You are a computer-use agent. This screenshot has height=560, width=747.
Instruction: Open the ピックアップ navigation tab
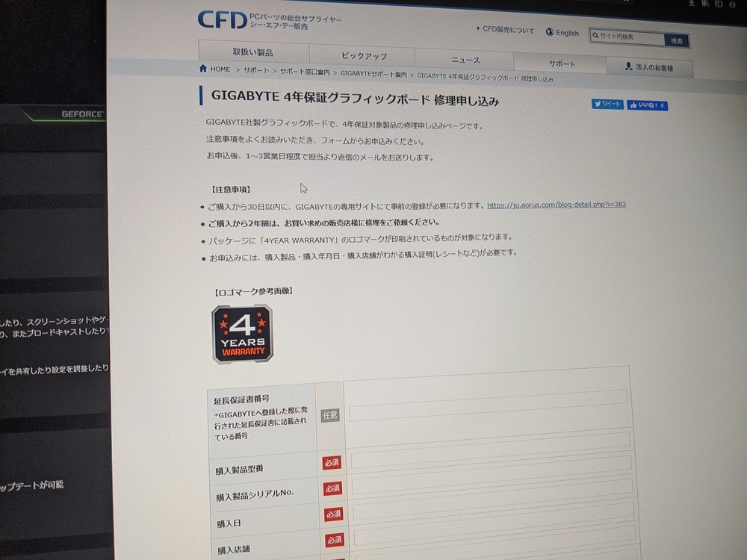coord(364,56)
